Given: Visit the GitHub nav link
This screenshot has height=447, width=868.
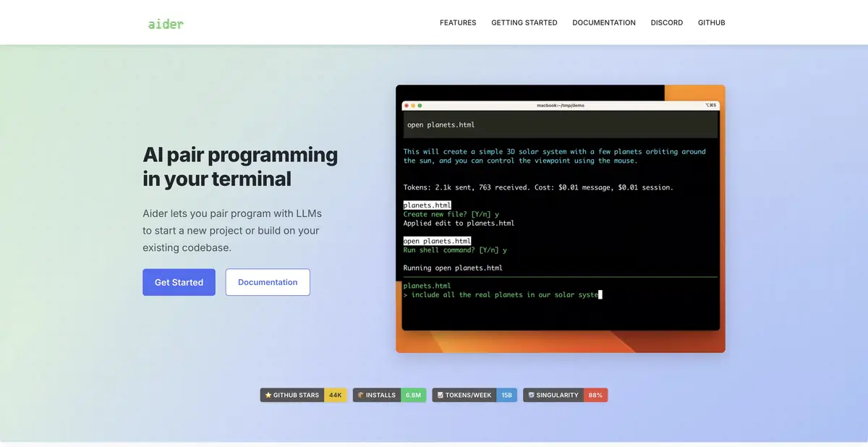Looking at the screenshot, I should [x=712, y=22].
